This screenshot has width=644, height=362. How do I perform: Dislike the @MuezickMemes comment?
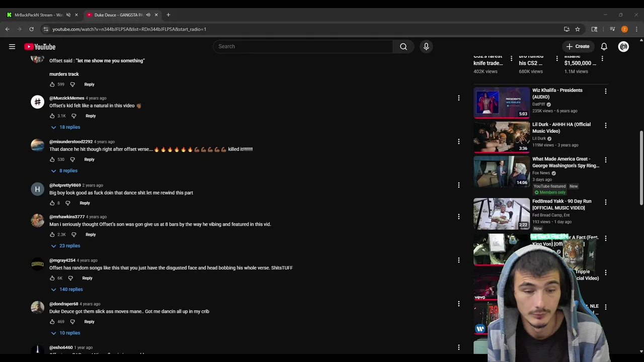click(74, 116)
